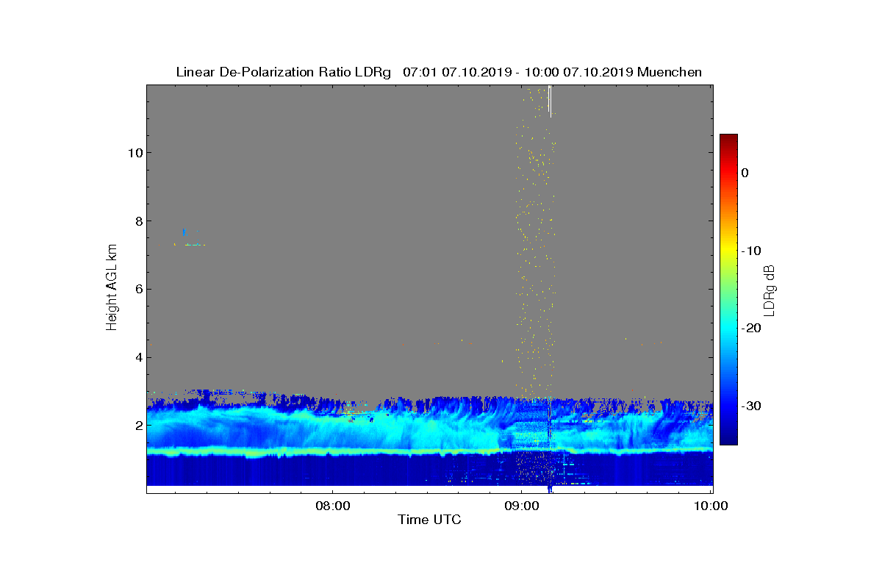This screenshot has width=882, height=588.
Task: Click the "Time UTC" x-axis label
Action: point(429,520)
